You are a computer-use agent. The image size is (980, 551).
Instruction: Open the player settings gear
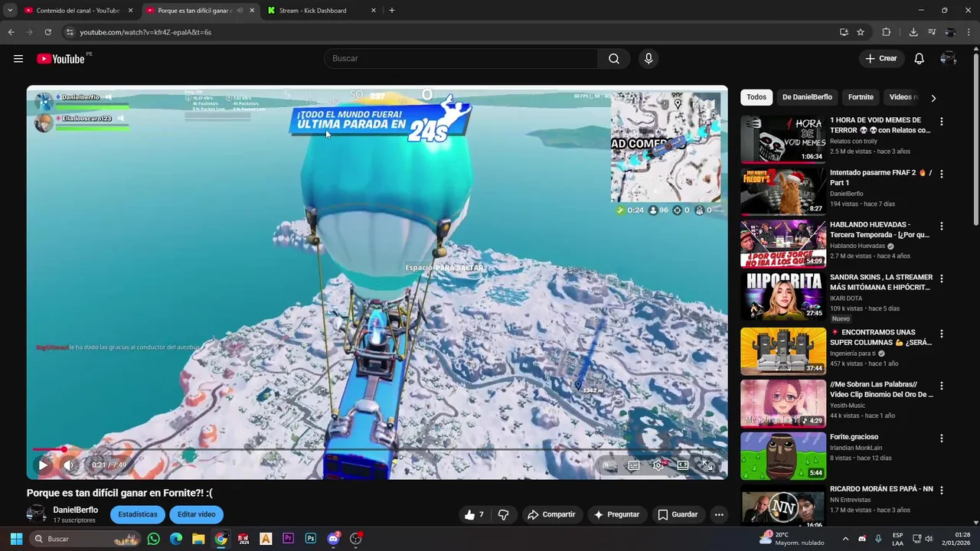658,465
